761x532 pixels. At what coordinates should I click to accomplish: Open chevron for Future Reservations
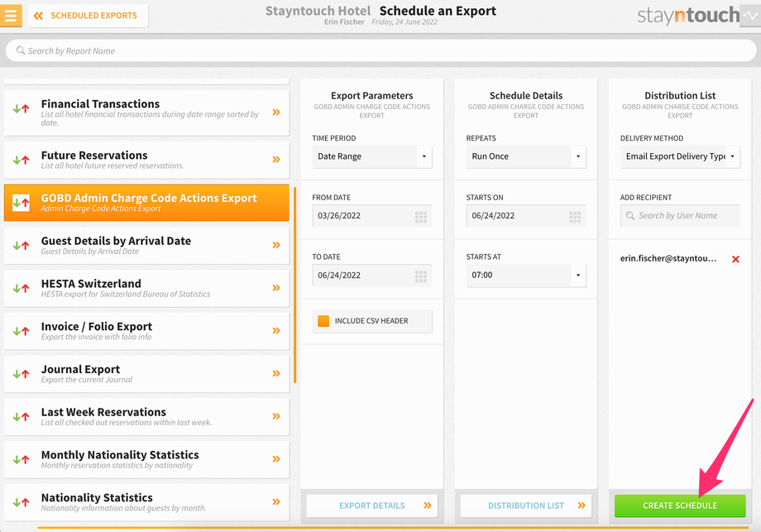tap(276, 160)
